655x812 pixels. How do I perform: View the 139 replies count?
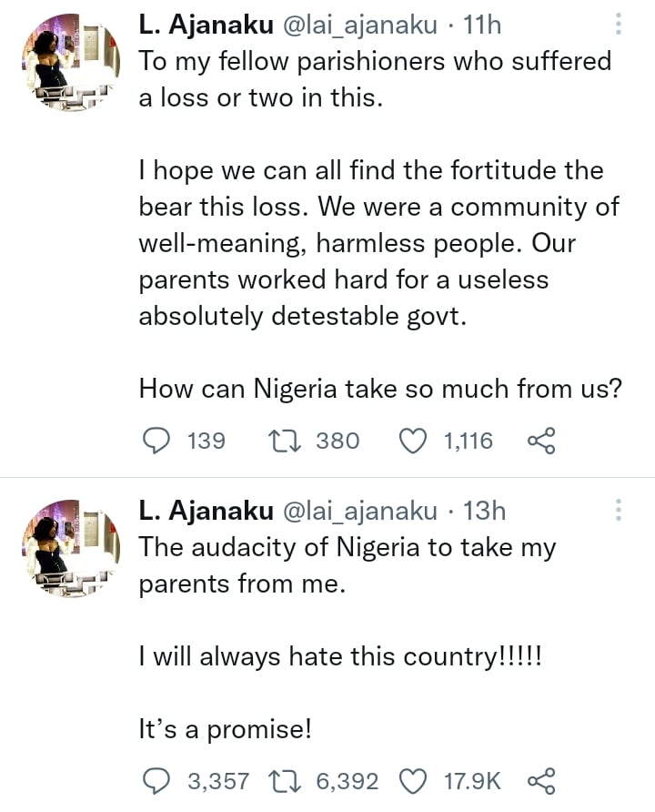206,442
